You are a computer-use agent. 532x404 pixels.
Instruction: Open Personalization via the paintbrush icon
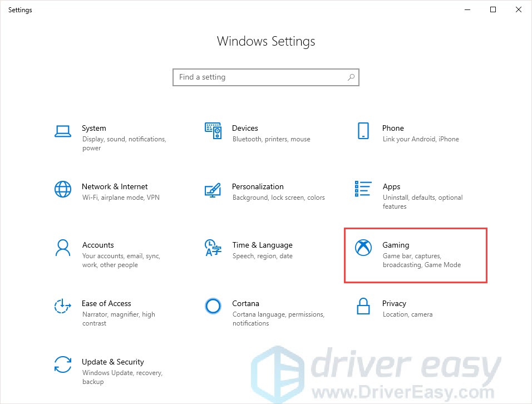[x=213, y=189]
